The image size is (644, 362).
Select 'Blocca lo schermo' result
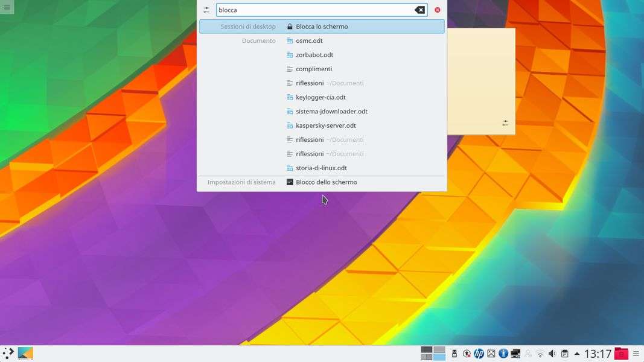[x=322, y=27]
